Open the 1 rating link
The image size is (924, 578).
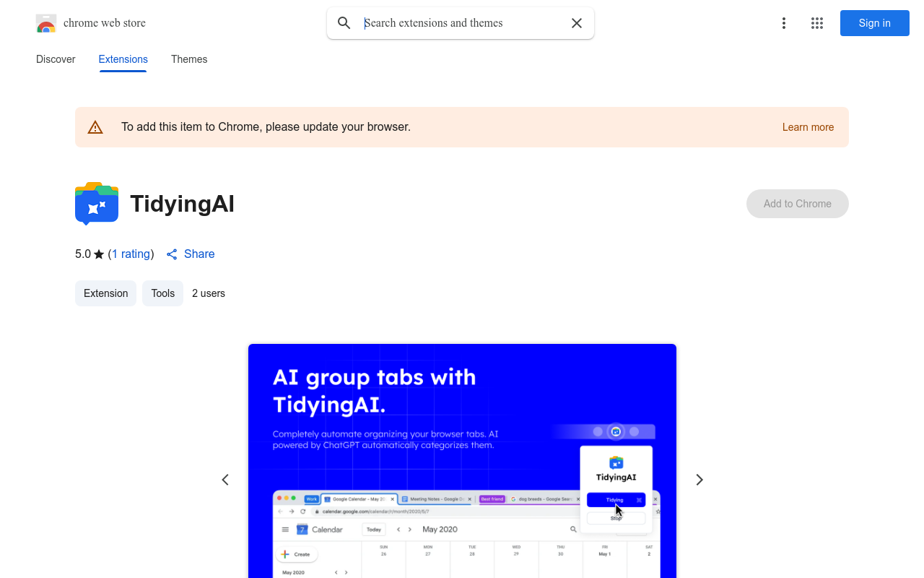(131, 254)
